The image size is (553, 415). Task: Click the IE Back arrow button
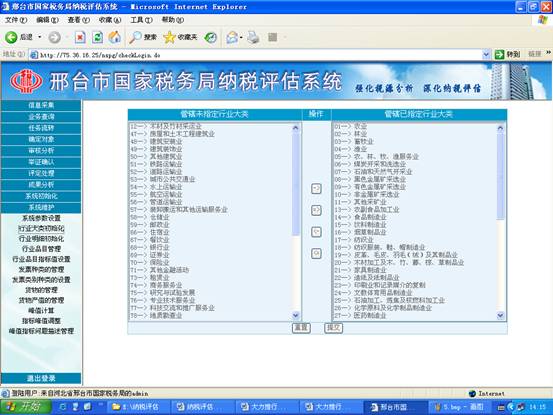11,37
